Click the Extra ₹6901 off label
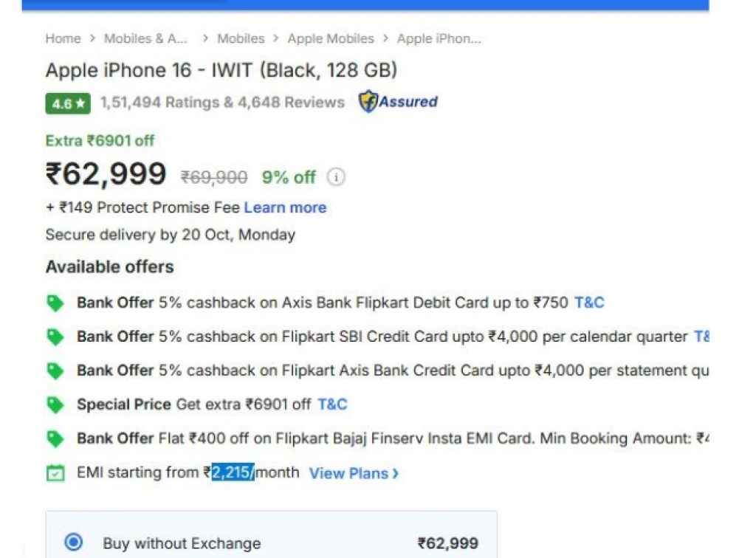The image size is (756, 558). (99, 140)
